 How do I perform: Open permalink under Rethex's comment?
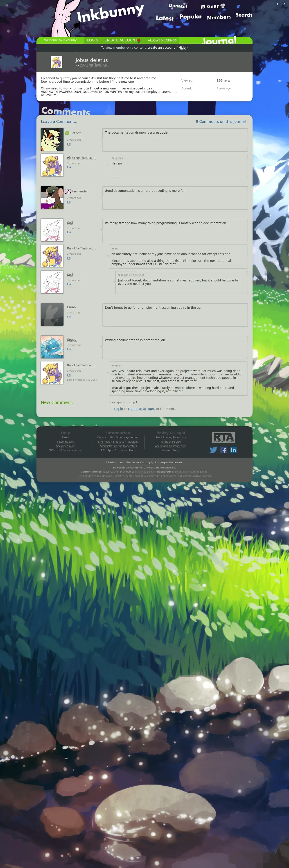(x=69, y=144)
